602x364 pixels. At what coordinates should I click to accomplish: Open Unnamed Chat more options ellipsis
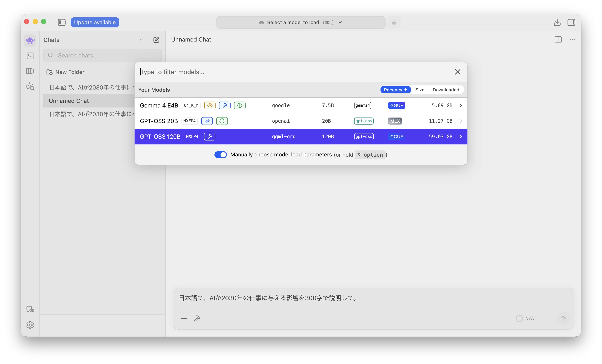coord(572,39)
